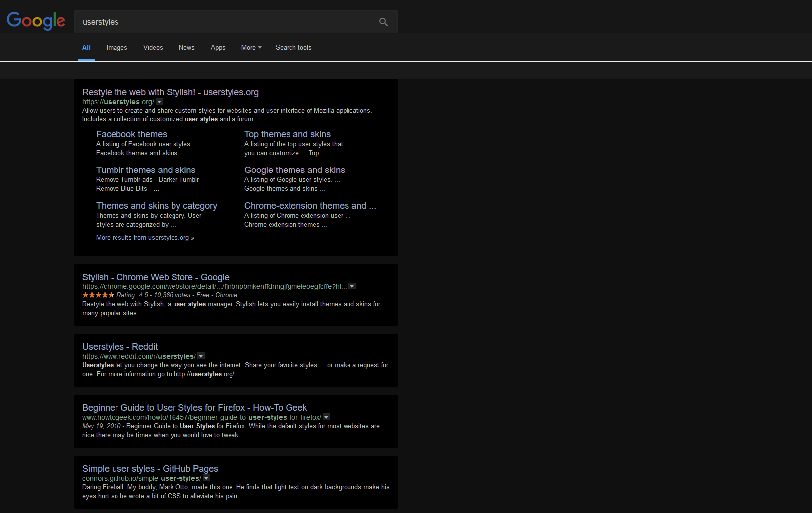Viewport: 812px width, 513px height.
Task: Click 'Remove Tumblr ads - Darker Tumblr' snippet
Action: pos(149,180)
